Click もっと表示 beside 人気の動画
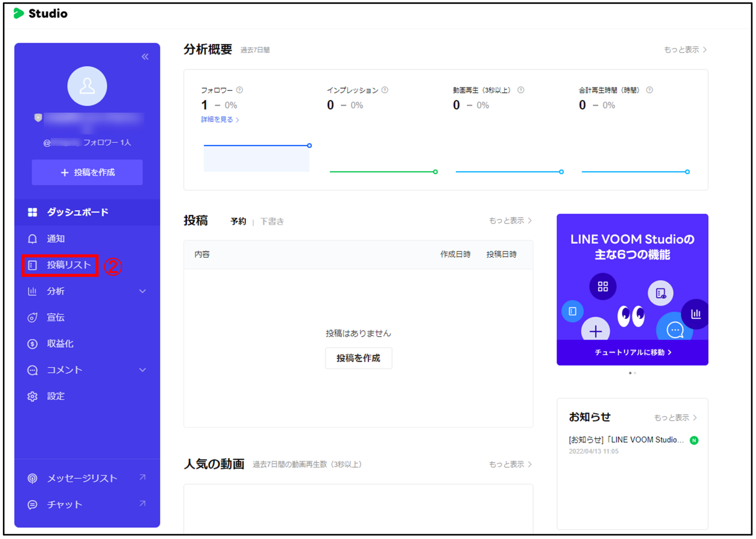 [511, 464]
